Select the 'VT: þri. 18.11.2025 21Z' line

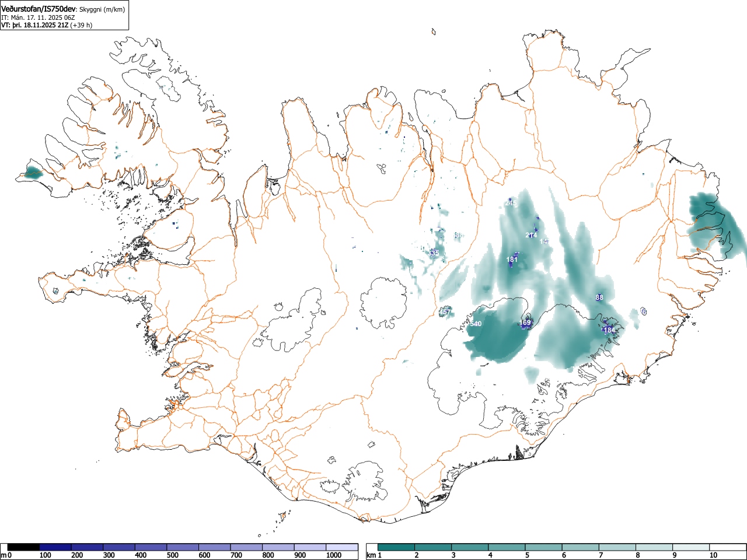tap(35, 25)
